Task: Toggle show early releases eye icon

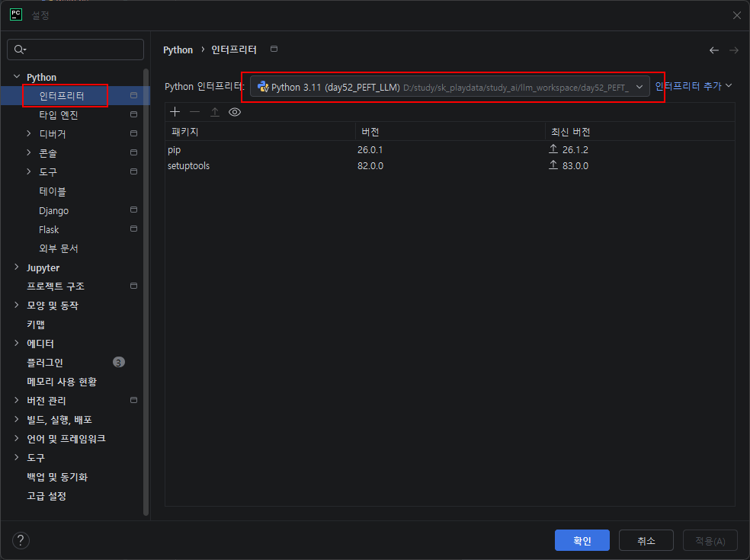Action: (x=235, y=112)
